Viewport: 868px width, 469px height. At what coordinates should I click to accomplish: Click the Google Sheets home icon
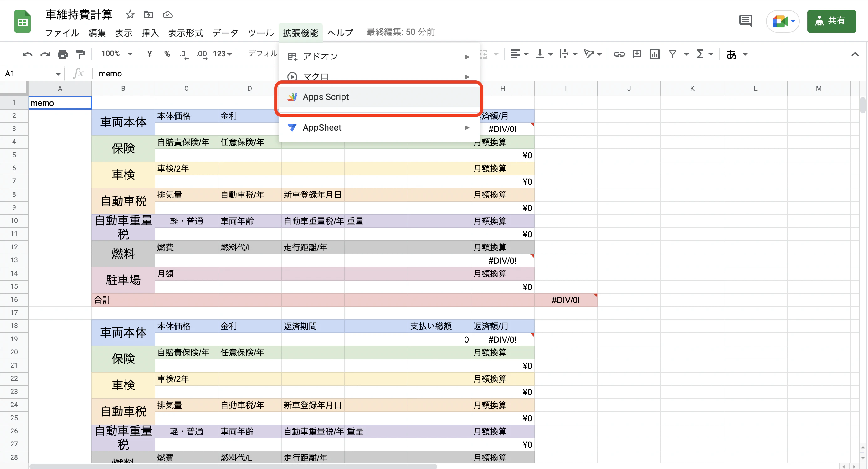[22, 22]
